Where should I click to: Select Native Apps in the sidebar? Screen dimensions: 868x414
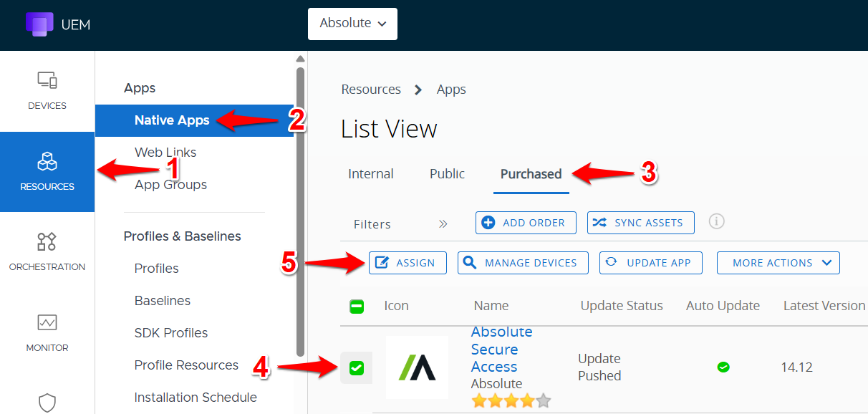pos(195,120)
